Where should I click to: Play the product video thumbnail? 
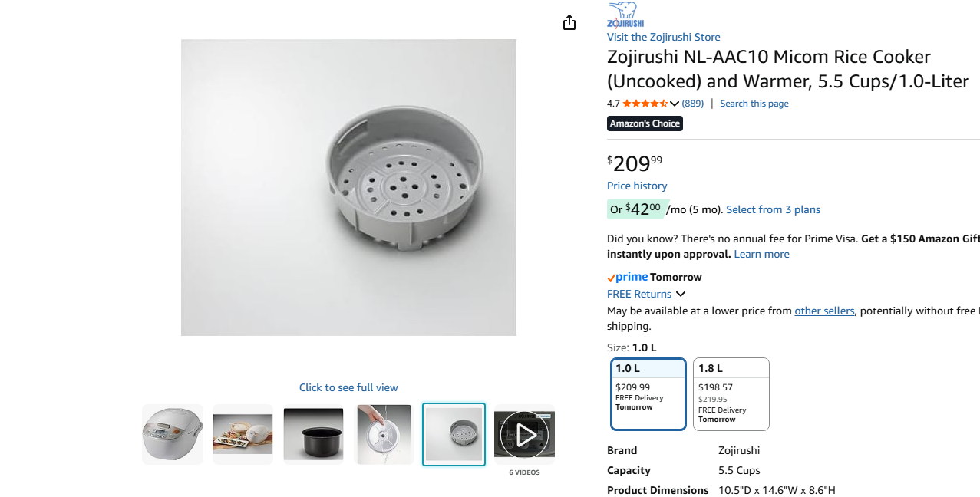pyautogui.click(x=524, y=434)
